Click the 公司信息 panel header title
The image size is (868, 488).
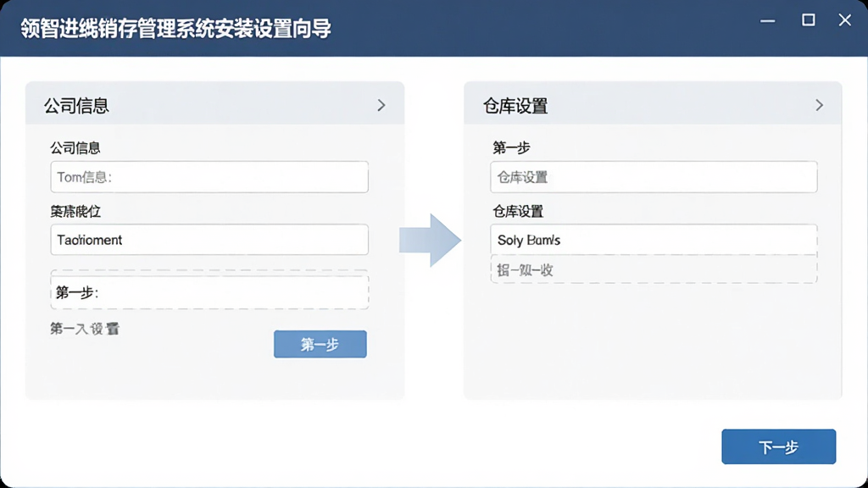point(76,105)
